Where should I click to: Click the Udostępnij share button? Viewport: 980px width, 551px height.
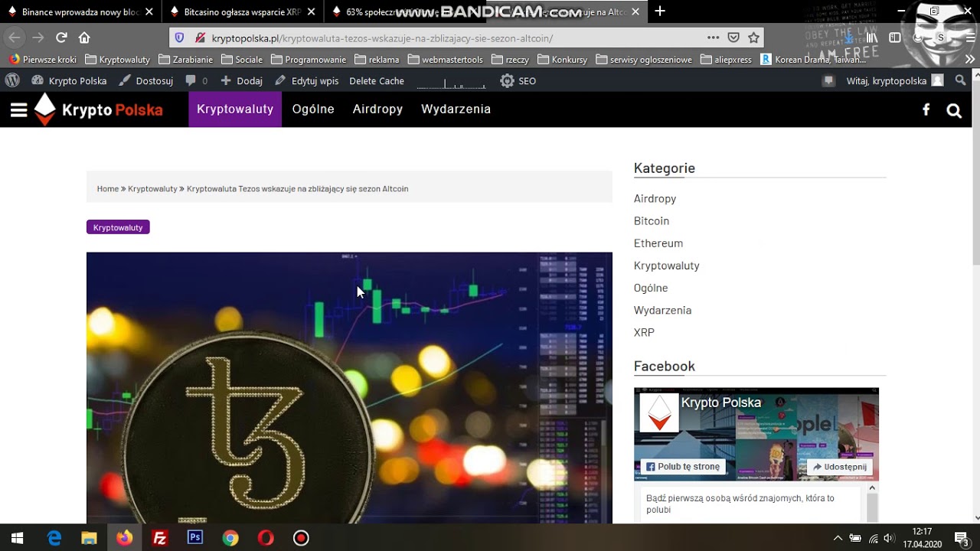pyautogui.click(x=840, y=467)
